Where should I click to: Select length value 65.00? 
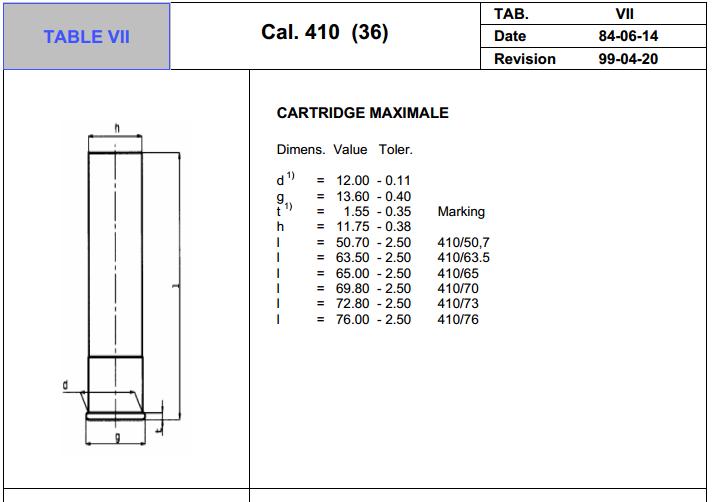pyautogui.click(x=352, y=273)
